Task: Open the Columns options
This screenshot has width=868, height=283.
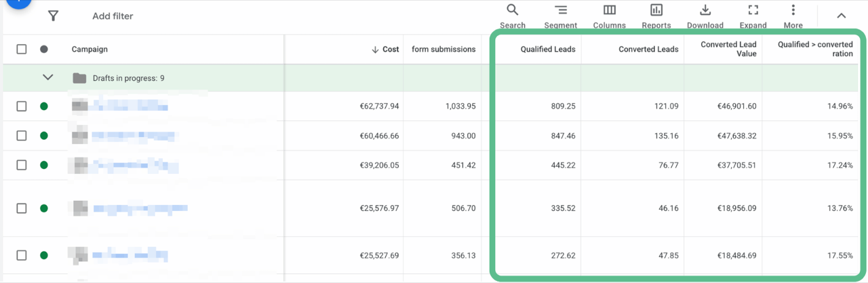Action: [x=609, y=16]
